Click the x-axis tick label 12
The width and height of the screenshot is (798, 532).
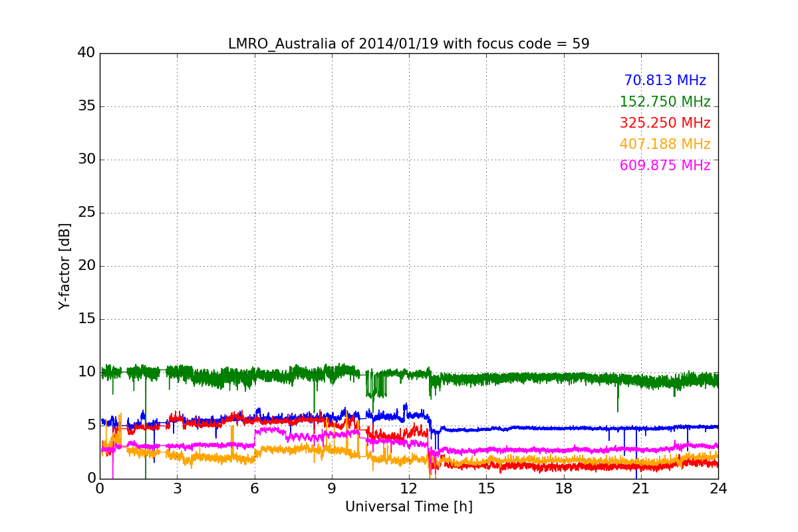click(x=409, y=488)
